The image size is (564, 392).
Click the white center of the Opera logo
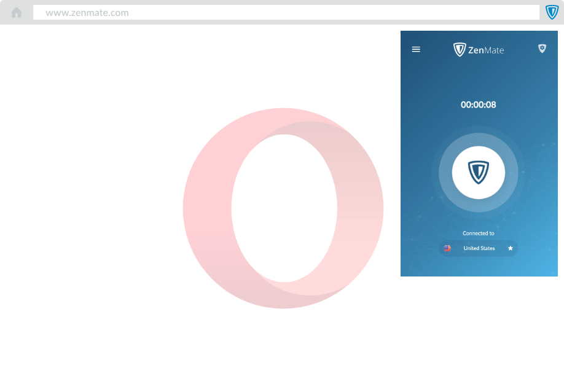click(283, 209)
